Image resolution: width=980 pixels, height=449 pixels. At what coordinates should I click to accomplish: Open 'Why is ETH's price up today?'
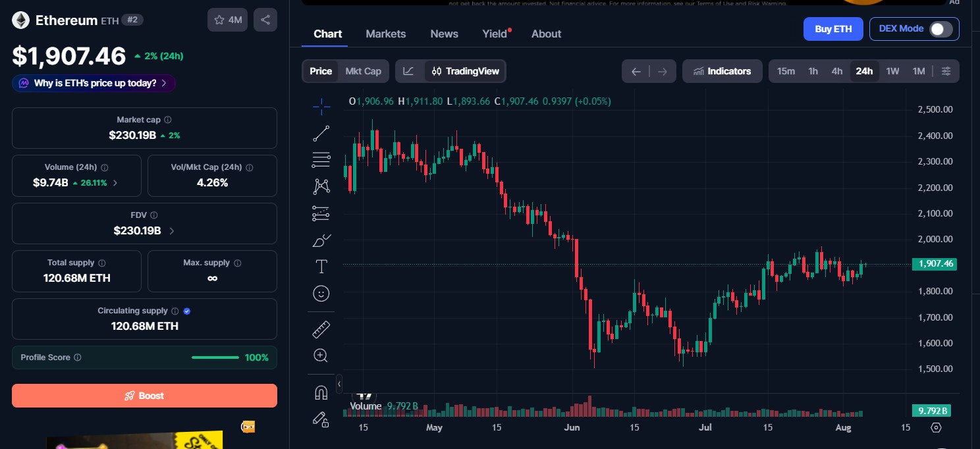tap(94, 83)
